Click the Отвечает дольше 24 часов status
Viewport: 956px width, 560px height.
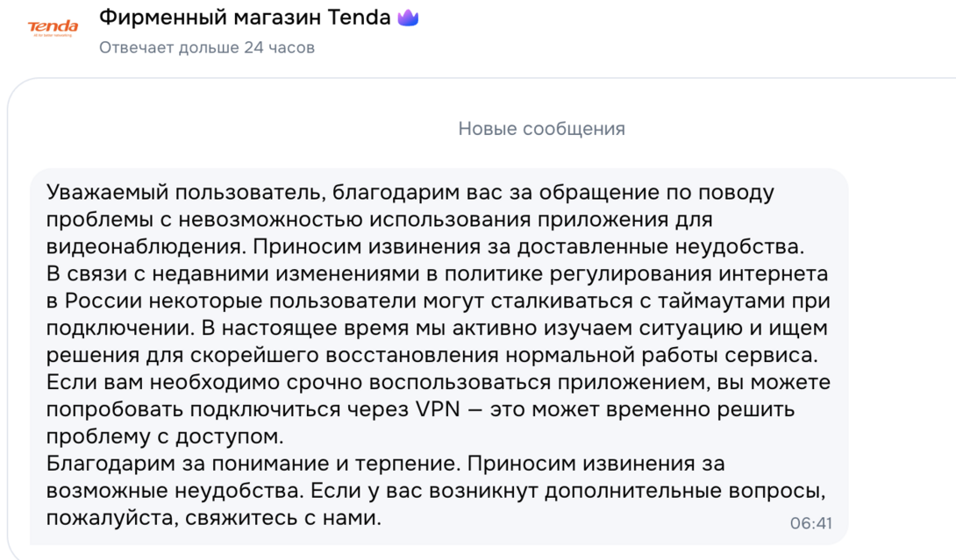pos(206,47)
